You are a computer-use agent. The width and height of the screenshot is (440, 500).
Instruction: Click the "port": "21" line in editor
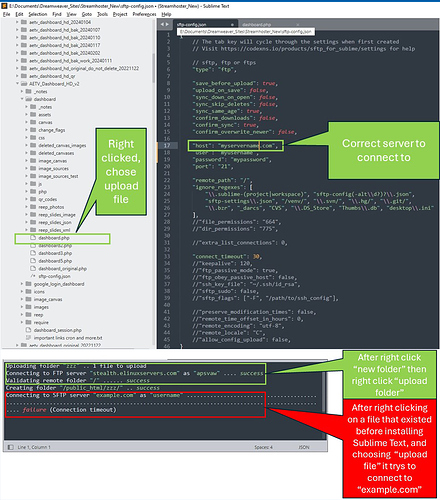pos(213,166)
